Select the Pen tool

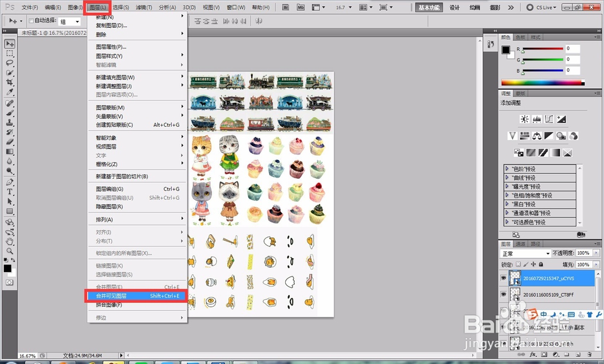point(10,182)
